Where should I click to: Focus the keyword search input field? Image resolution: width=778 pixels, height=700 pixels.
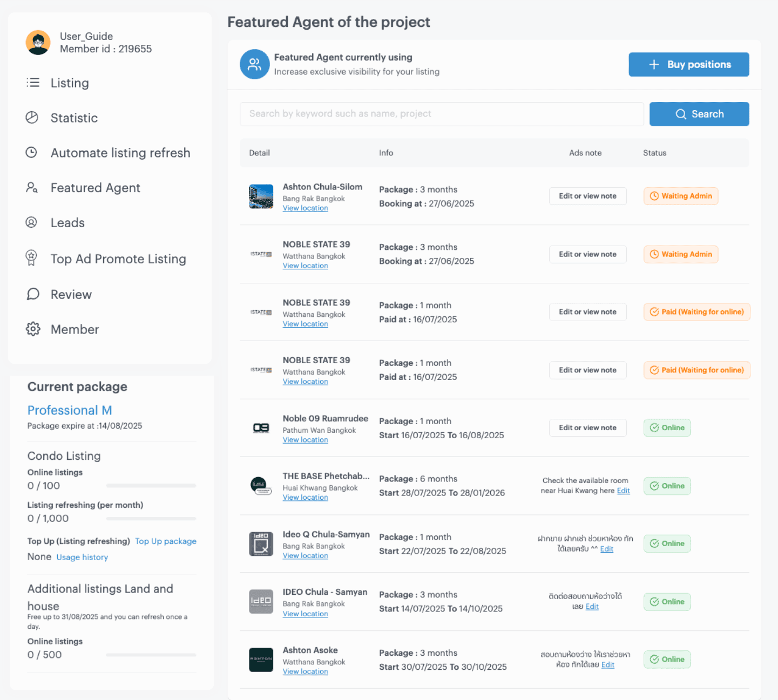pos(442,114)
